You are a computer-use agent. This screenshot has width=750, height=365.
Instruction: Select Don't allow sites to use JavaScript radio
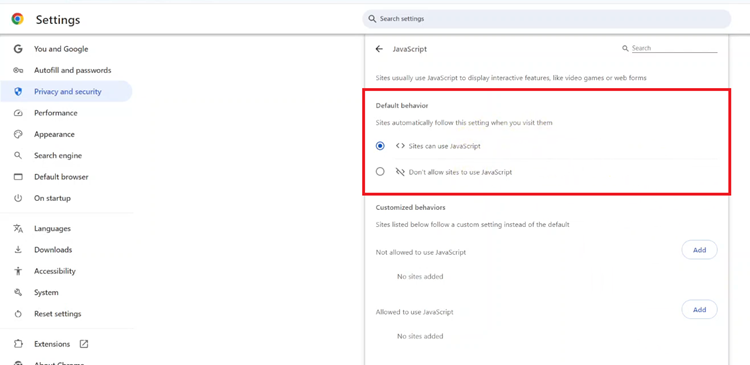point(380,172)
